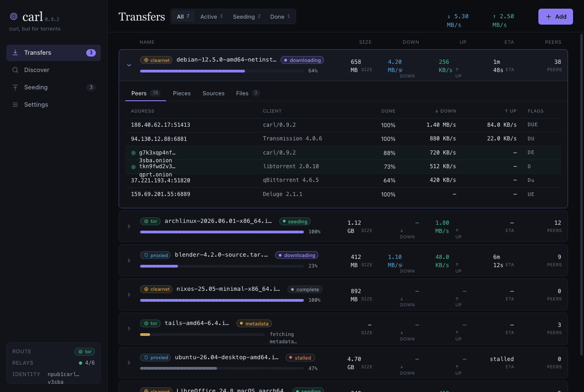Open Seeding via its upload icon
The image size is (584, 392).
15,87
